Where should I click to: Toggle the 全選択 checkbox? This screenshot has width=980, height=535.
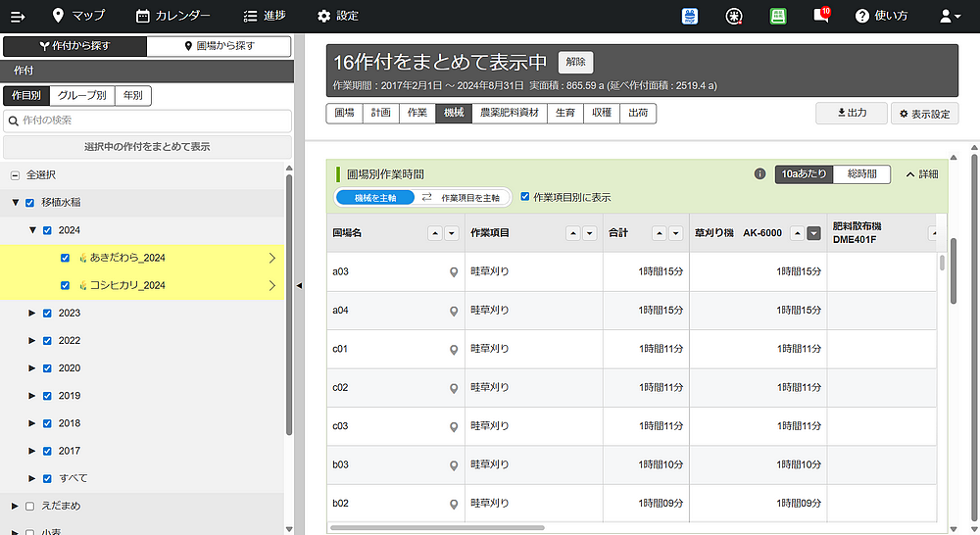pyautogui.click(x=15, y=175)
